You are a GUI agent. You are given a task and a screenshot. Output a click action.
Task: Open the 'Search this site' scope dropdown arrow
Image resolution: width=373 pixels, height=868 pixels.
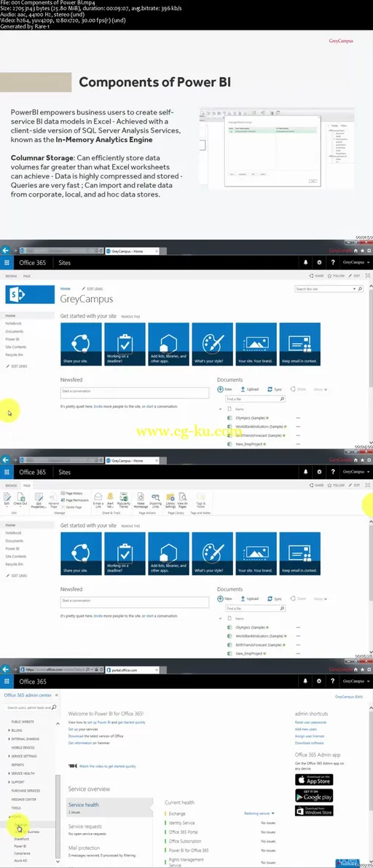(354, 289)
